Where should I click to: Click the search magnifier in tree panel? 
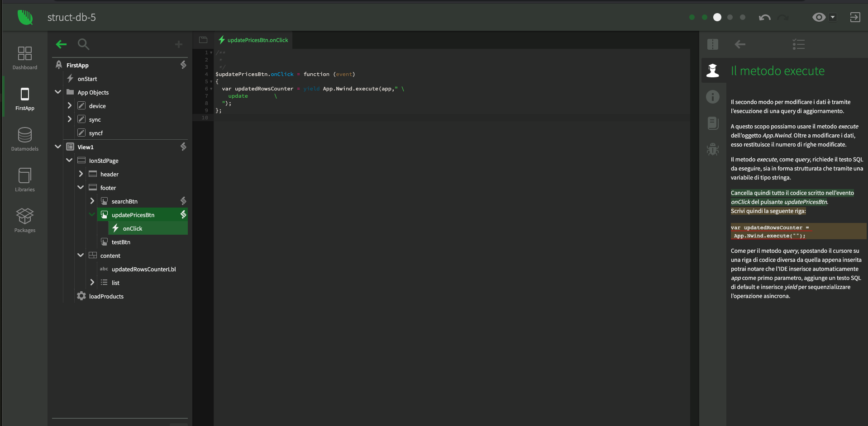(x=83, y=44)
